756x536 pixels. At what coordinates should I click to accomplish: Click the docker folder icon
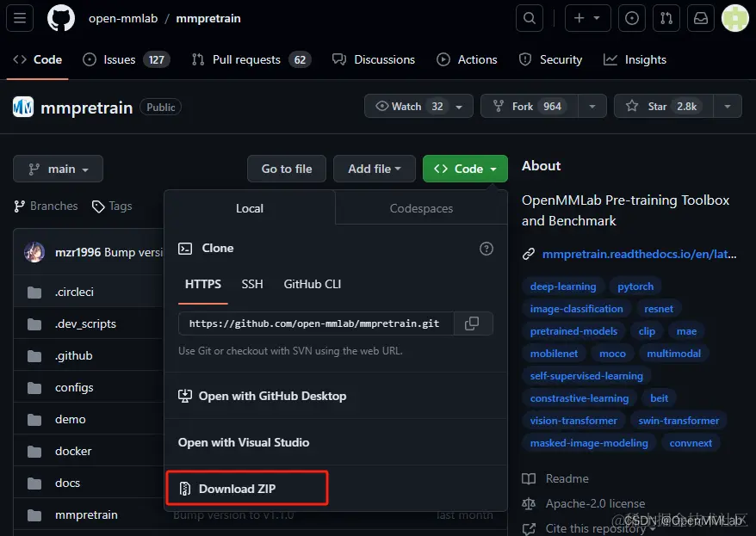point(34,451)
